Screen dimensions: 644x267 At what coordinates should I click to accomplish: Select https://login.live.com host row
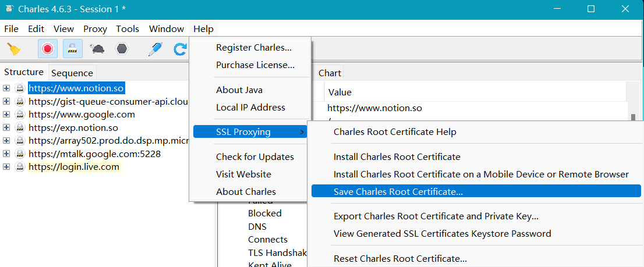(x=74, y=167)
